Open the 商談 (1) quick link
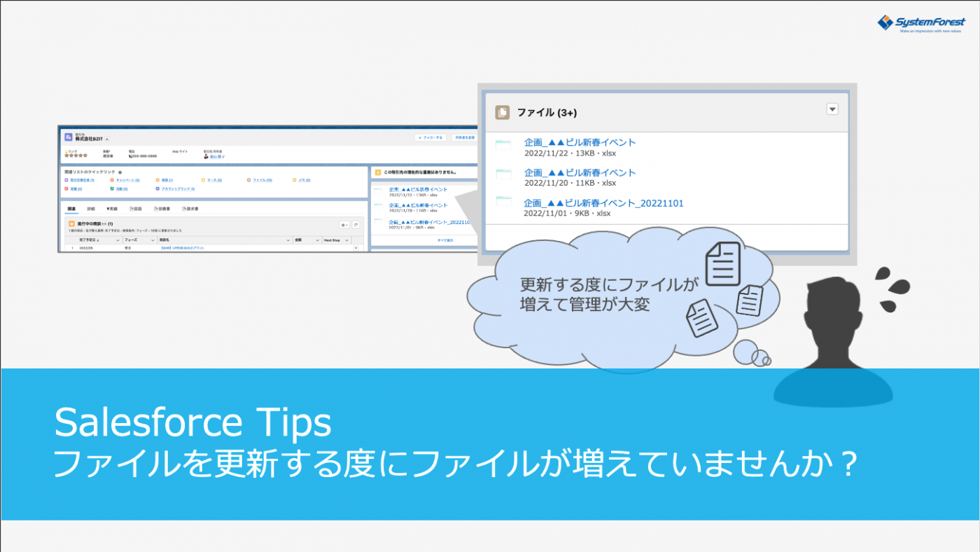The image size is (980, 552). [167, 180]
